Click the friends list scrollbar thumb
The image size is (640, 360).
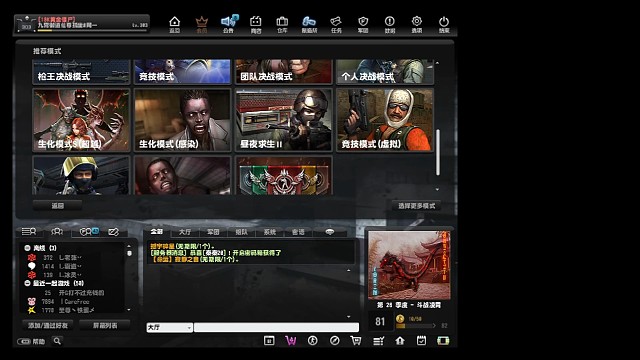(x=129, y=253)
